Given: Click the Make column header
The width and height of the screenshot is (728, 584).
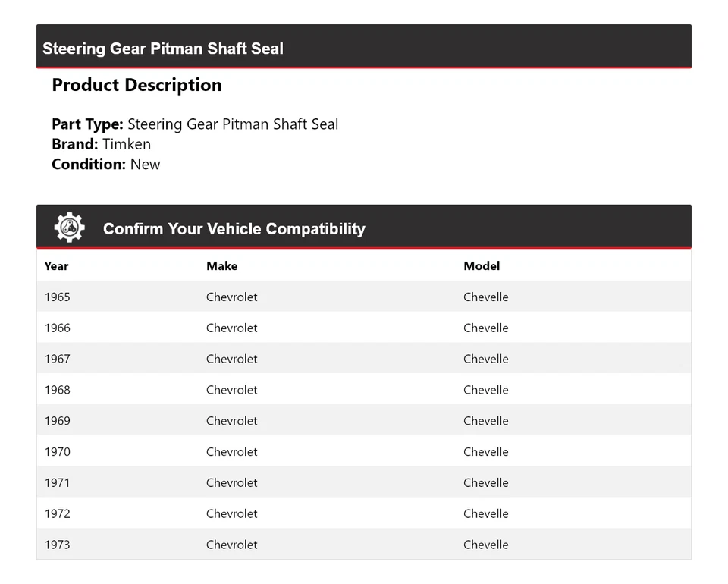Looking at the screenshot, I should 221,266.
